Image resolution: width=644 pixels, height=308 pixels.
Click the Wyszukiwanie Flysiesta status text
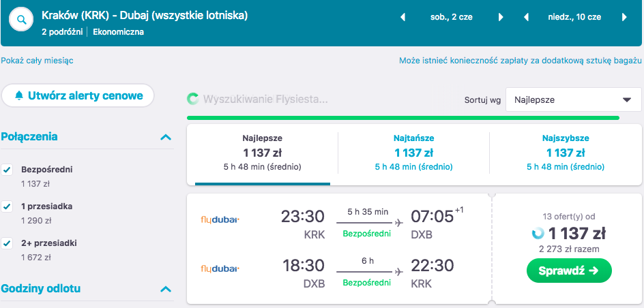265,99
